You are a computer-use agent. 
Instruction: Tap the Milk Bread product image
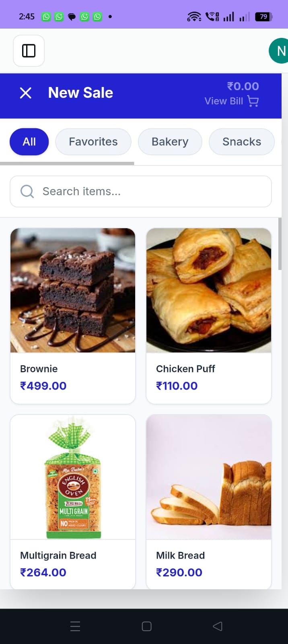tap(208, 477)
